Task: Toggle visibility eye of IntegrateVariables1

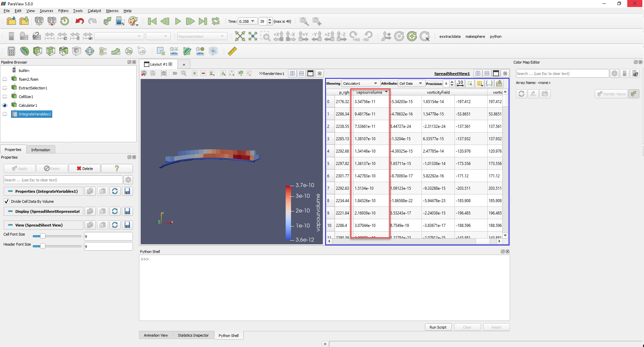Action: coord(5,114)
